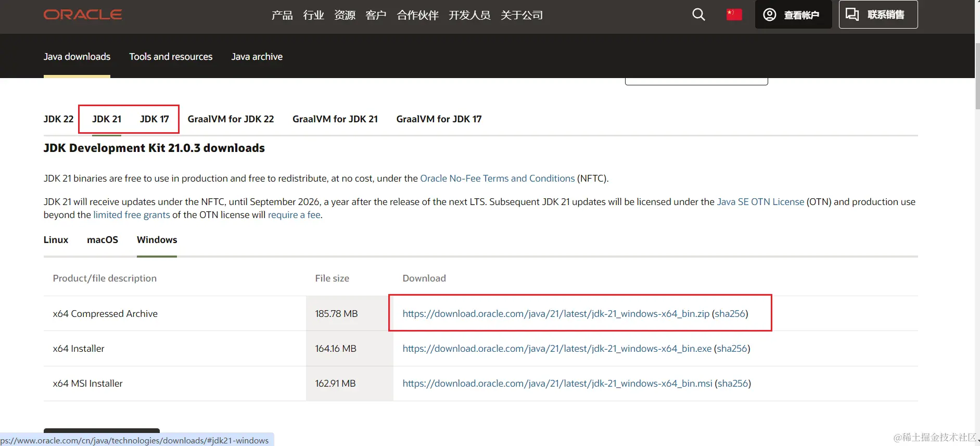Select the Windows OS tab
Viewport: 980px width, 446px height.
click(x=157, y=240)
